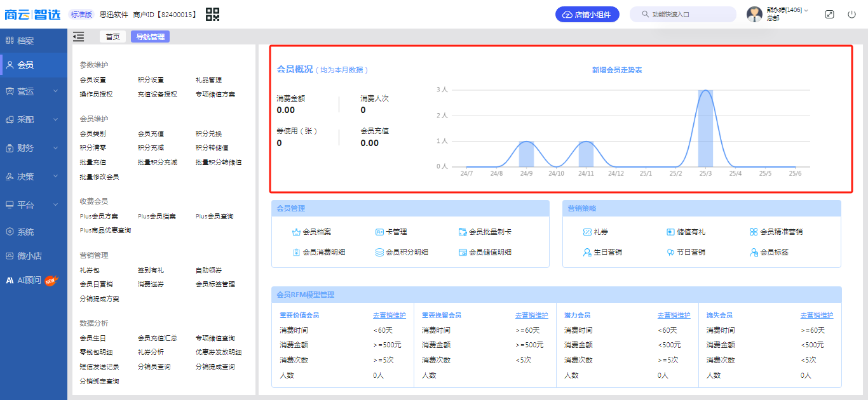Open 会员充值 under 会员维护
Screen dimensions: 868x400
click(151, 134)
